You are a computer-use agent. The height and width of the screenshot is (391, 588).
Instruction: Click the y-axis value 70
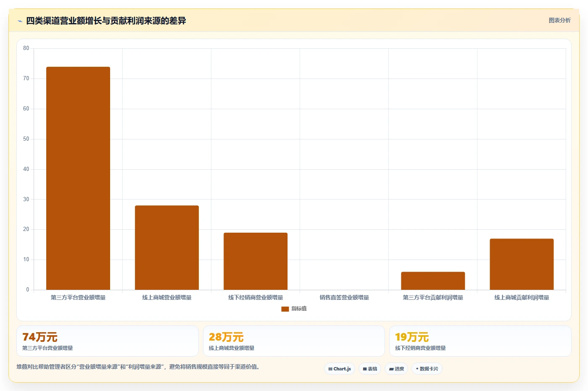click(26, 79)
